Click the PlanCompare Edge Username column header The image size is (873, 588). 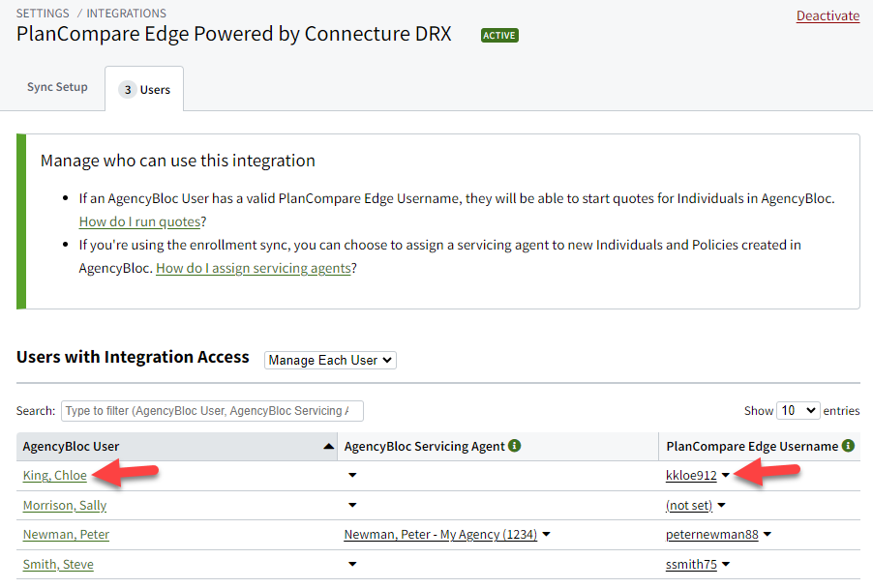click(760, 446)
